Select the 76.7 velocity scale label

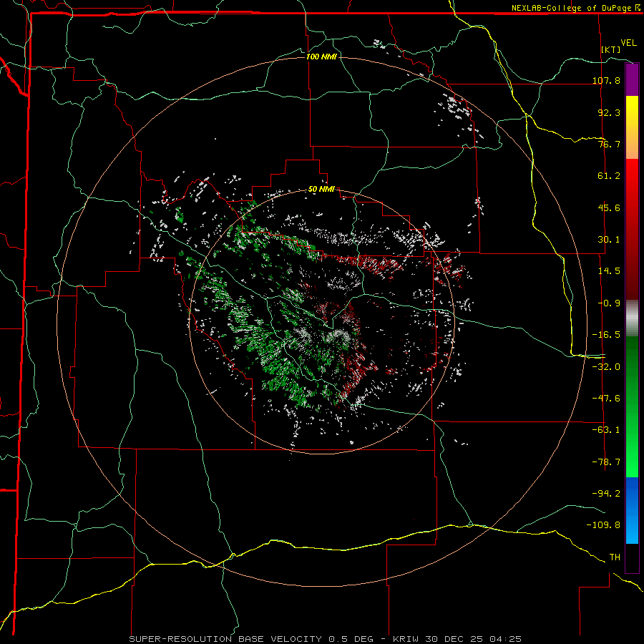tap(609, 144)
